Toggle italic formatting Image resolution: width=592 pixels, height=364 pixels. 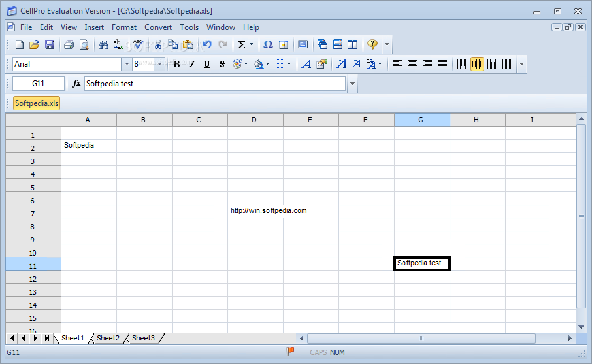[x=192, y=64]
